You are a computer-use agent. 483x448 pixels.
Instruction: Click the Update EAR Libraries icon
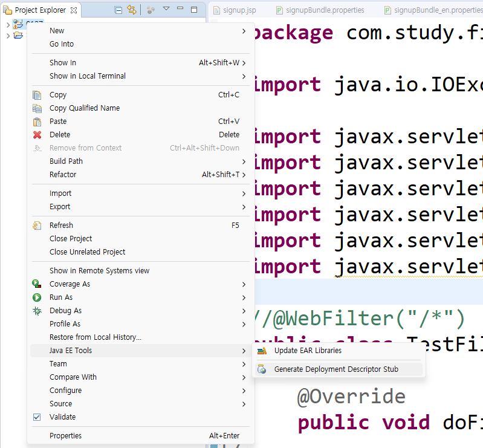pyautogui.click(x=262, y=351)
